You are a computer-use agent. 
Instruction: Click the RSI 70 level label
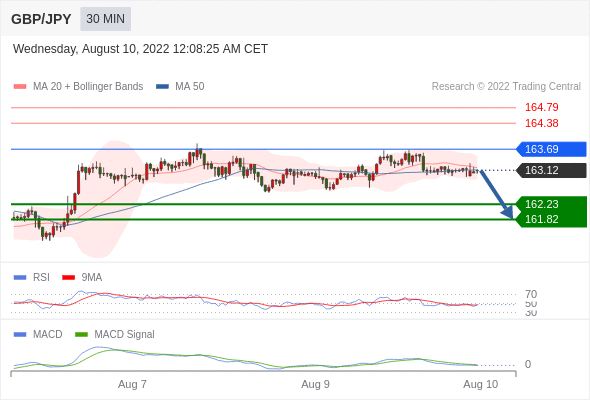pyautogui.click(x=531, y=294)
